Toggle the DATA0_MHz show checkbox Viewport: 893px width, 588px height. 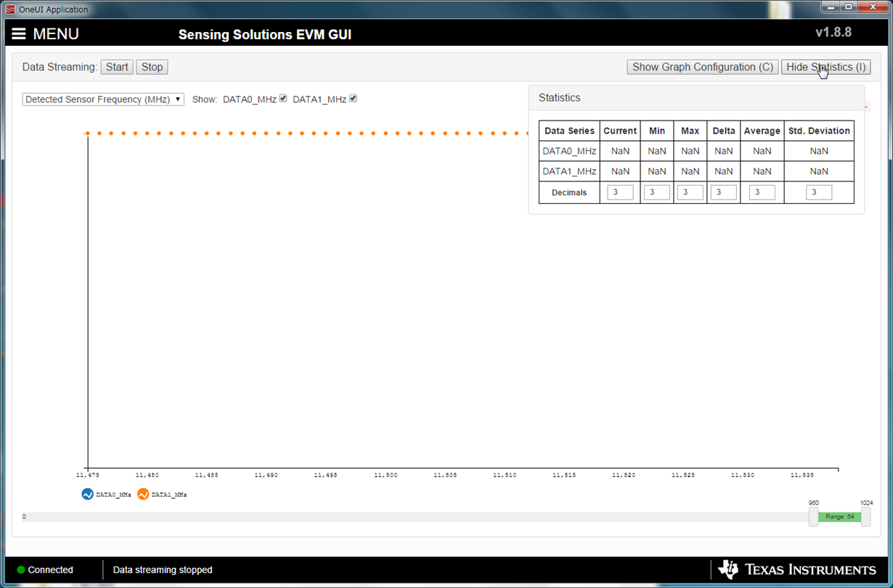tap(283, 99)
